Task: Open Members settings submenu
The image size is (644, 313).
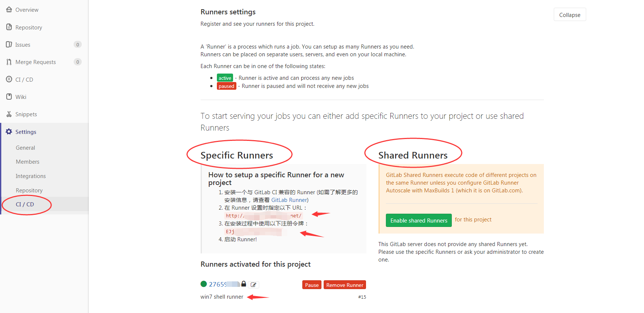Action: (28, 161)
